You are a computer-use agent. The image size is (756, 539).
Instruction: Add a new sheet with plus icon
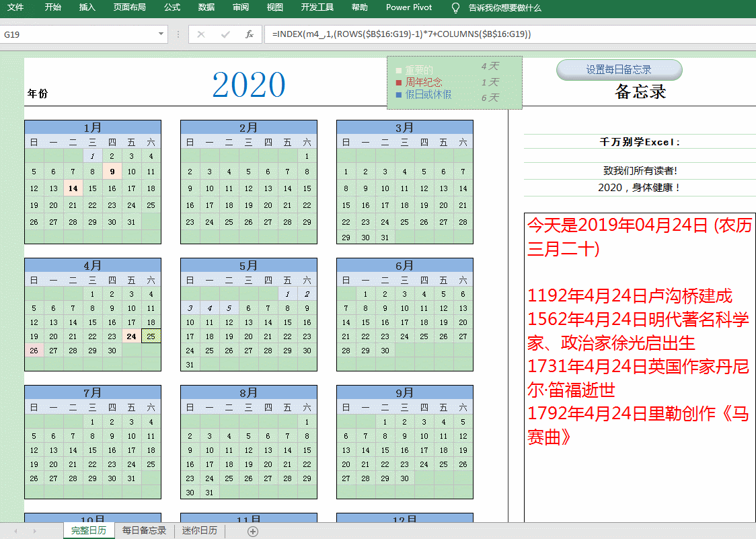(x=253, y=532)
